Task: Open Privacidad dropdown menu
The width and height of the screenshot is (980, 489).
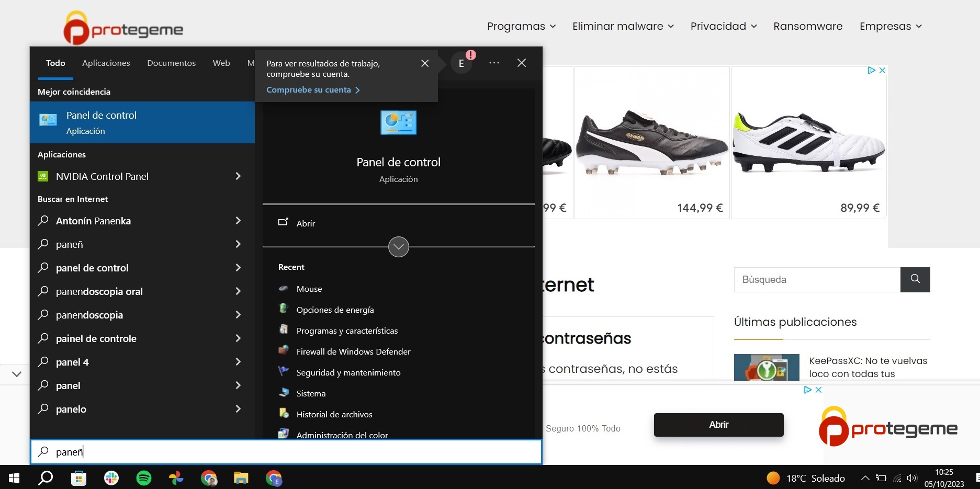Action: pyautogui.click(x=724, y=26)
